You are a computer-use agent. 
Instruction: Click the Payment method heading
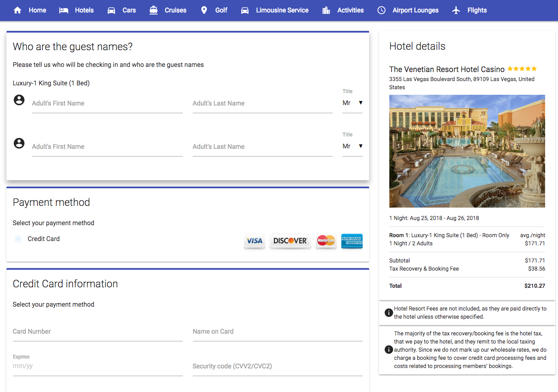click(52, 202)
